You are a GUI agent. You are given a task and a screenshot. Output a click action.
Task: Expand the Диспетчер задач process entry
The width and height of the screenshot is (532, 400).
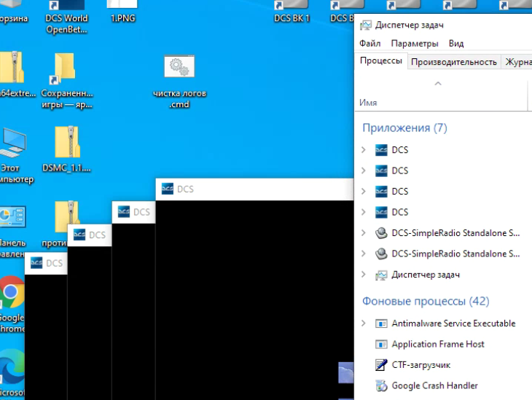pyautogui.click(x=364, y=274)
